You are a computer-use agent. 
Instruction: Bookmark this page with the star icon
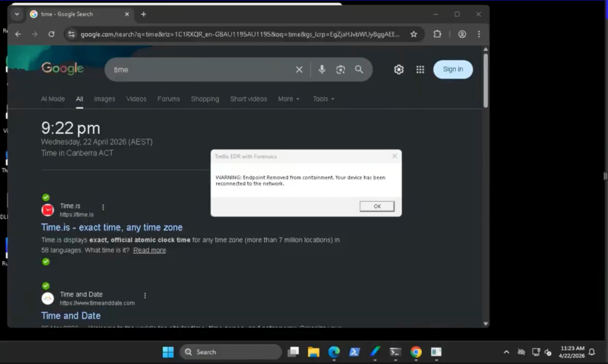coord(414,34)
